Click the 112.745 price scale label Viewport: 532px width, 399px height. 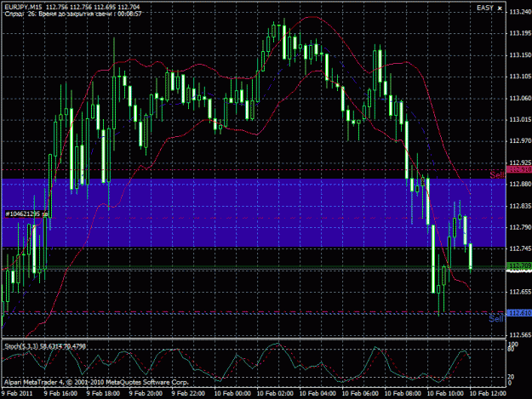520,248
